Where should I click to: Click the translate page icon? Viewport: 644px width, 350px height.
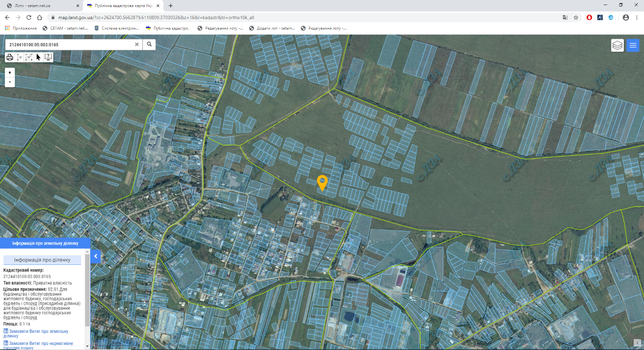coord(565,17)
